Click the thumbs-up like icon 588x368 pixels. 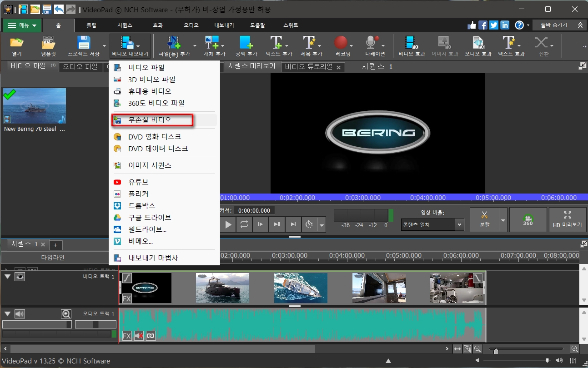point(472,25)
